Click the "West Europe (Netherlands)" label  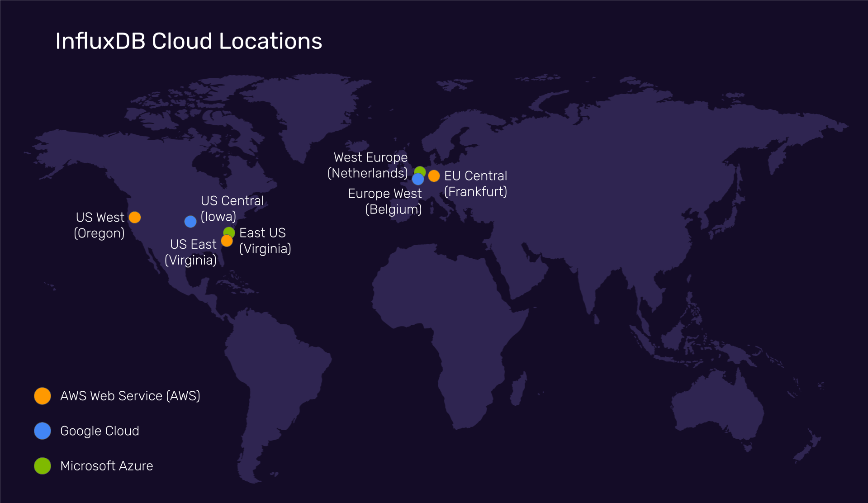tap(368, 165)
